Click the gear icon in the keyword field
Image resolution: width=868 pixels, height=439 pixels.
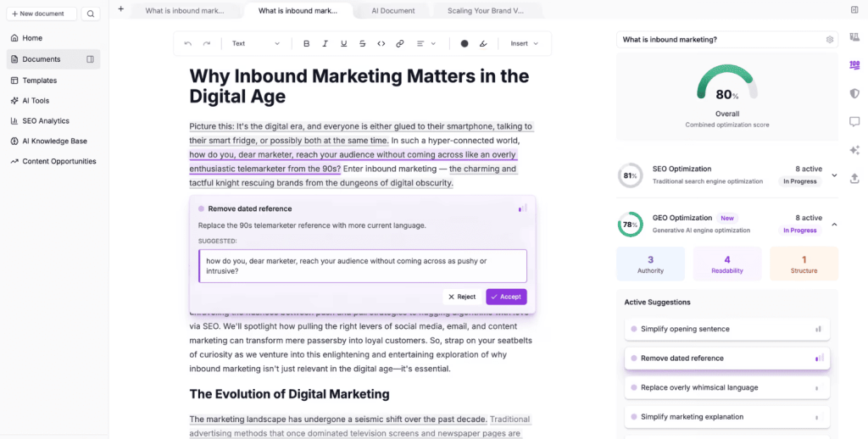[830, 40]
